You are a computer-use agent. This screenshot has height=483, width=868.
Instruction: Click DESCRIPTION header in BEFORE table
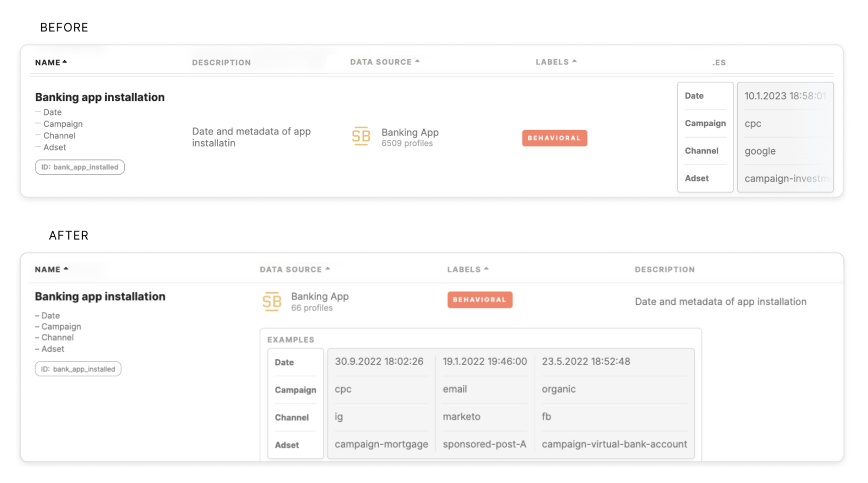coord(221,63)
